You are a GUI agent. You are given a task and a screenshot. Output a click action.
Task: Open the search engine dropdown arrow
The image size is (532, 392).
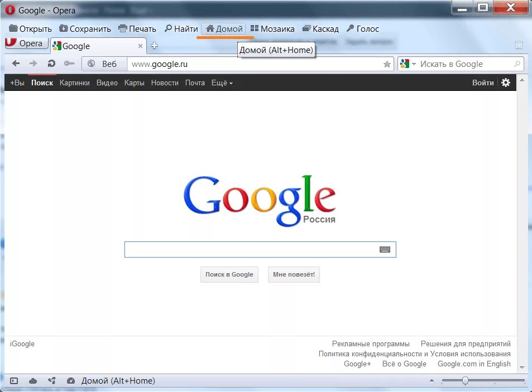pos(414,64)
